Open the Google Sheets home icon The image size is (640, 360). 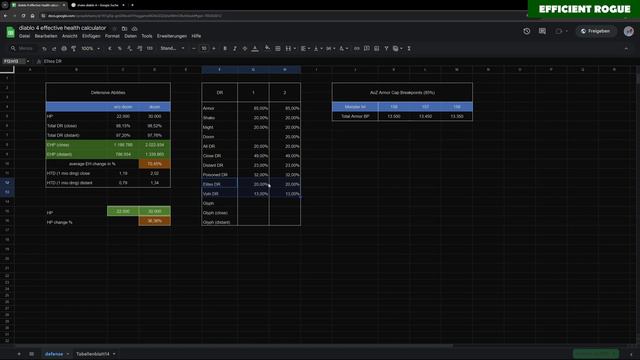tap(11, 32)
